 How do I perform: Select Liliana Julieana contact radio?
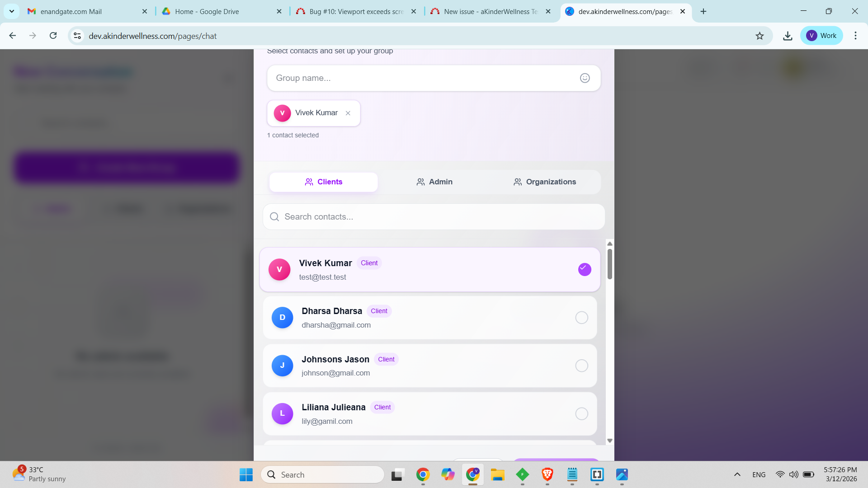(x=581, y=413)
